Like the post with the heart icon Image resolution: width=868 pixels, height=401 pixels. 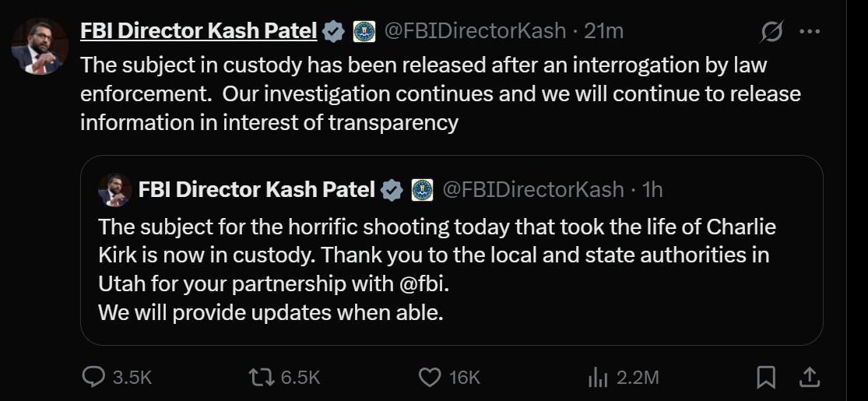pos(430,378)
